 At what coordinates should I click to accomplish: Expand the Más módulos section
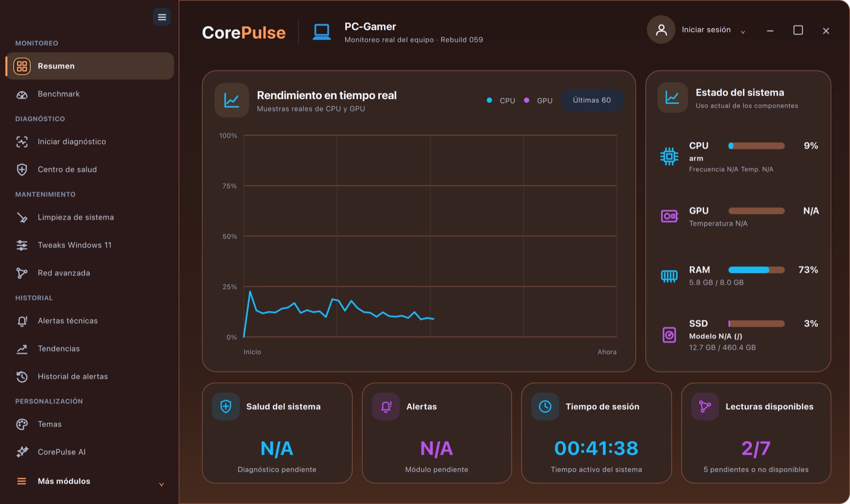[90, 481]
